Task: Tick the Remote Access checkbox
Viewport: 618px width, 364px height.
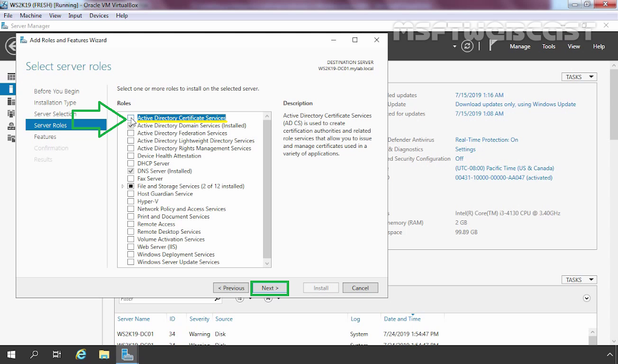Action: (131, 224)
